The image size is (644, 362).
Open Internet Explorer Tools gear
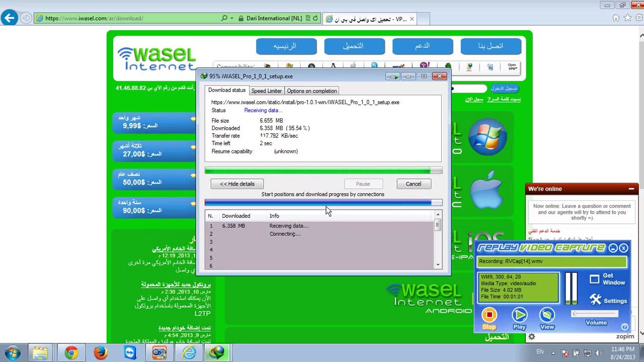pyautogui.click(x=638, y=18)
